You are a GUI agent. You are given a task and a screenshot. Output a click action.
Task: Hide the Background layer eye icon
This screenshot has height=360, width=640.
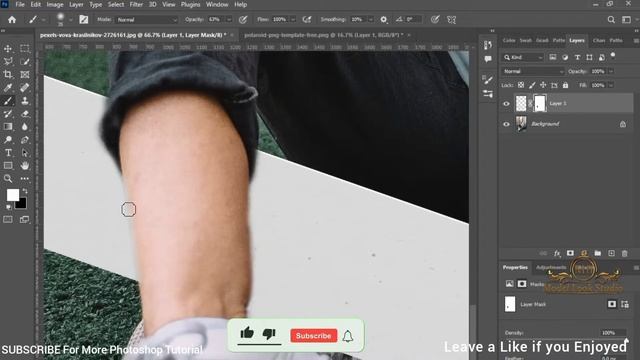tap(506, 124)
